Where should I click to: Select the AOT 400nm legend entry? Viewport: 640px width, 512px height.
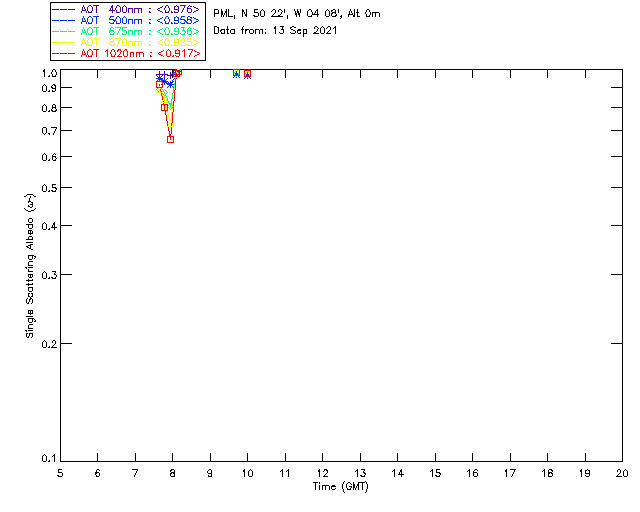click(x=126, y=9)
